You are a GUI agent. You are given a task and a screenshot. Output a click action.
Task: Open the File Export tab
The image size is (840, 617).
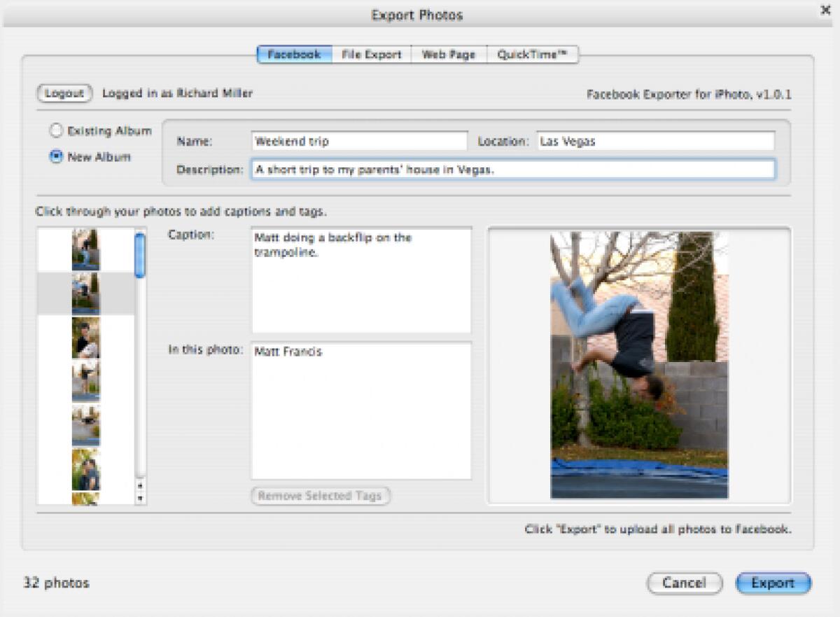[x=372, y=55]
